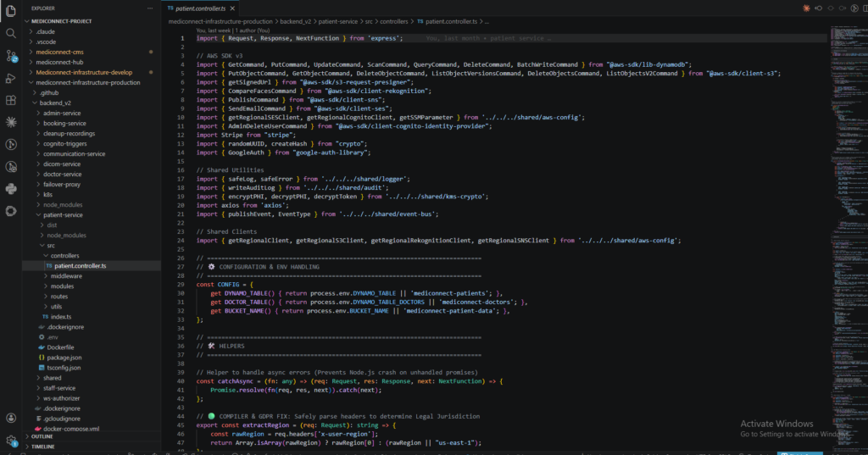Open package.json file

click(92, 358)
